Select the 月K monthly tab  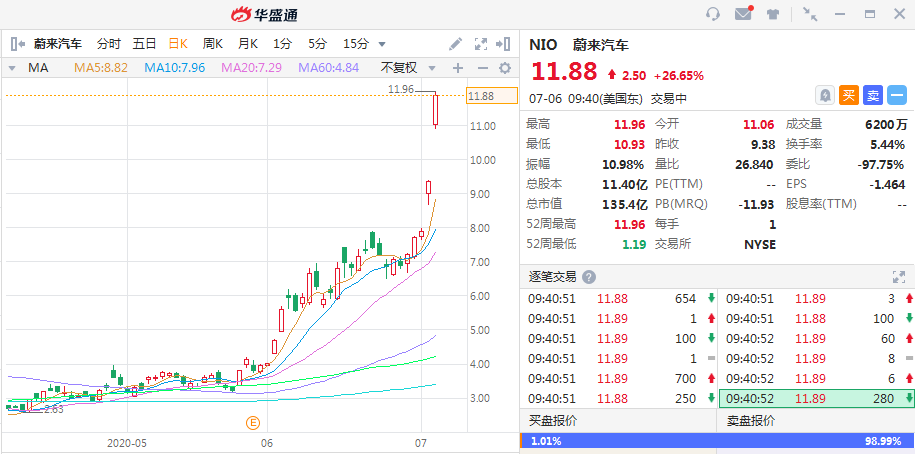[x=248, y=43]
